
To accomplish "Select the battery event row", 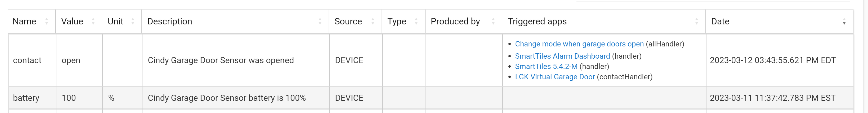I will (x=431, y=98).
